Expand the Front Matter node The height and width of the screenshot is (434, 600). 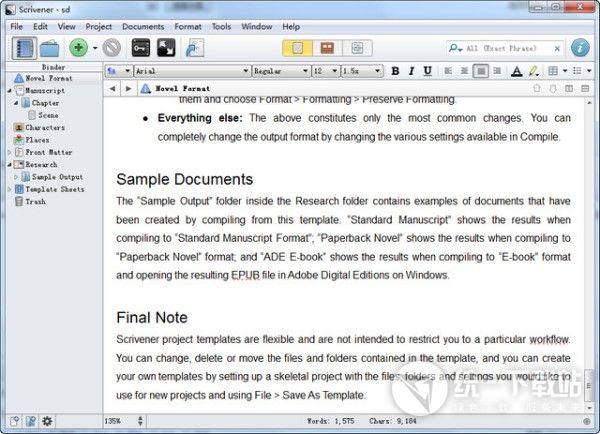click(x=10, y=152)
